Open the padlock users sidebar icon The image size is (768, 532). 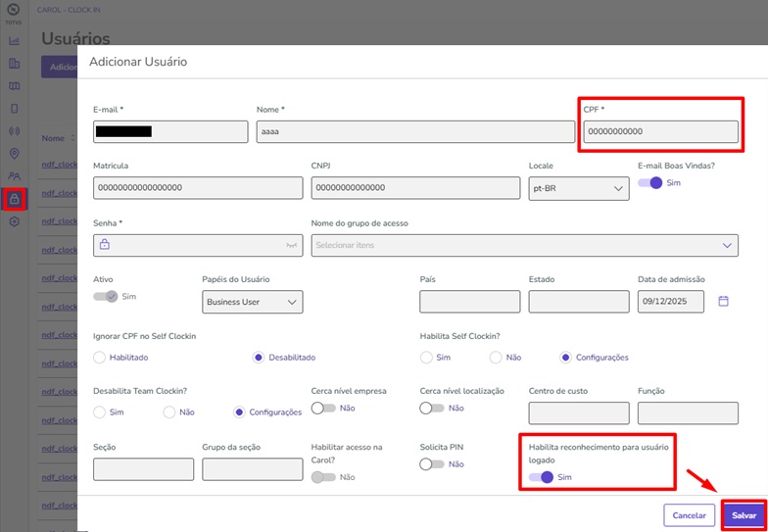tap(14, 199)
